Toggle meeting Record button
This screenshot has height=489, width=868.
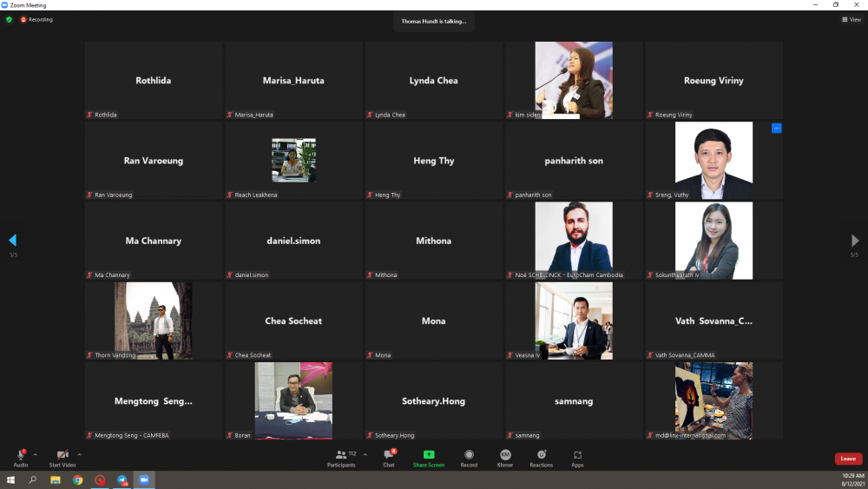(469, 457)
